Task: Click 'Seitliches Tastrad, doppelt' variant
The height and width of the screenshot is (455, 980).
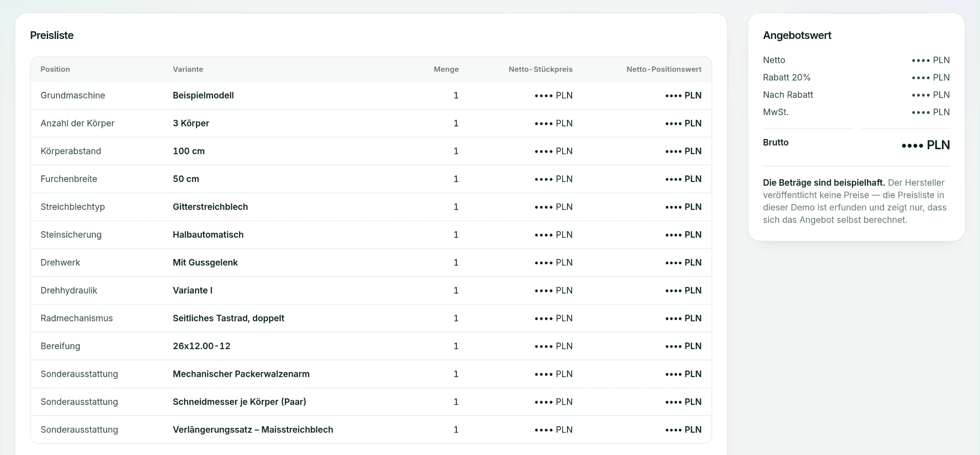Action: click(x=228, y=318)
